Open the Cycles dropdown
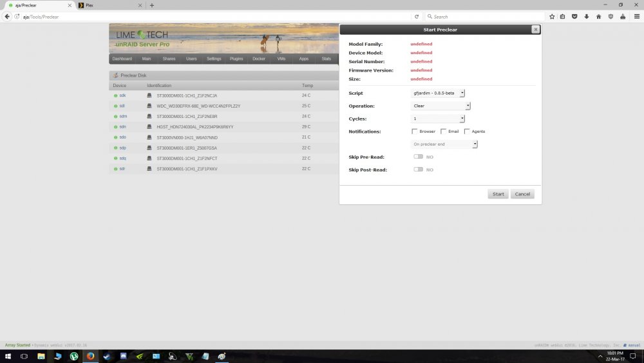This screenshot has height=363, width=644. (437, 119)
